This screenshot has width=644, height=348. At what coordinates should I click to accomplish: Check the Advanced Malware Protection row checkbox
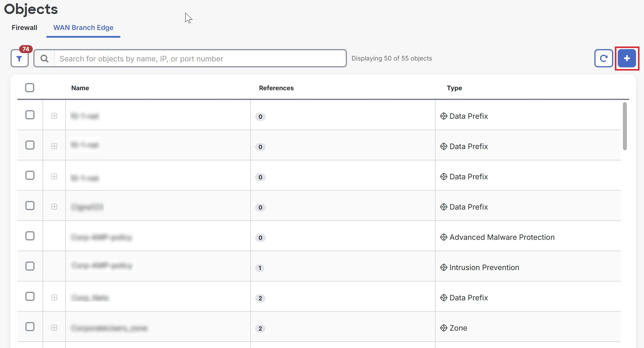click(30, 236)
